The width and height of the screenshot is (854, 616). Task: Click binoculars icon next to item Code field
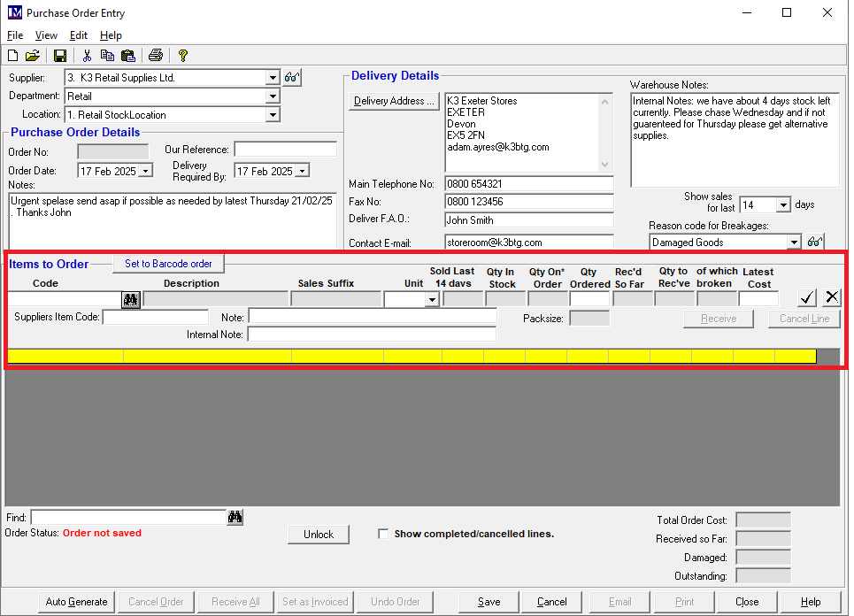click(x=132, y=299)
